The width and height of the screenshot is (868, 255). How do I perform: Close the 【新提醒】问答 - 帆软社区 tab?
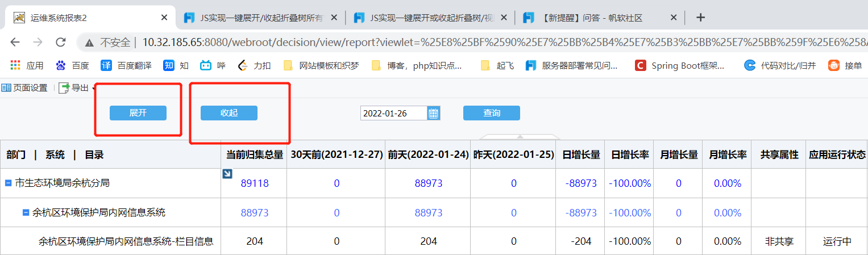(674, 18)
